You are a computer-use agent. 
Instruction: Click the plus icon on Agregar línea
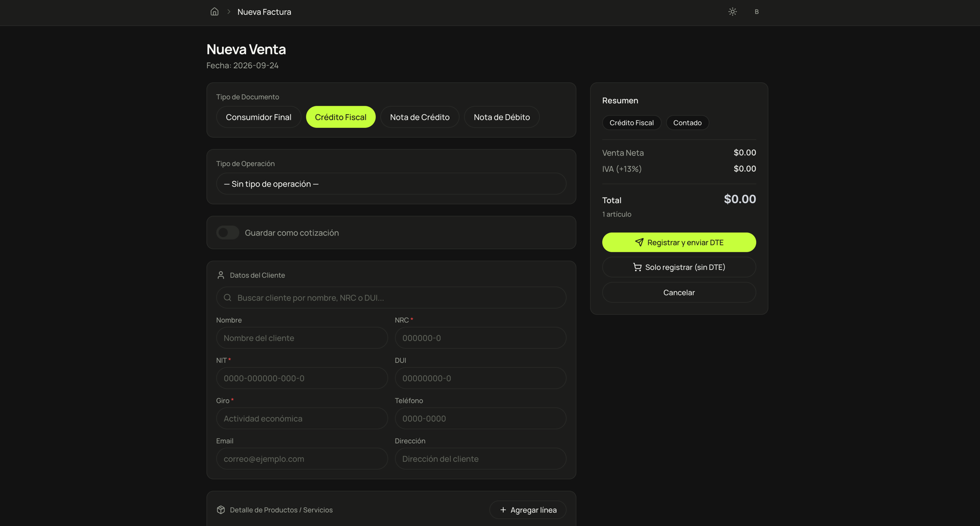[503, 510]
